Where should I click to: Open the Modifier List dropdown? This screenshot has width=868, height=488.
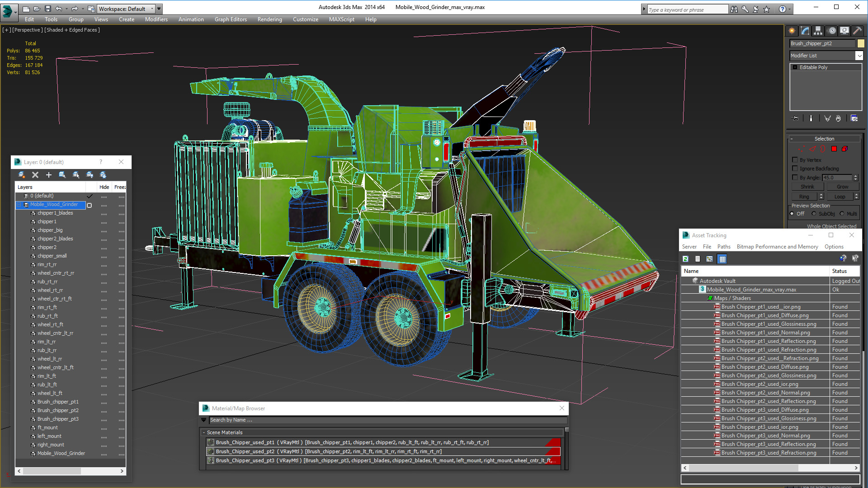click(859, 56)
